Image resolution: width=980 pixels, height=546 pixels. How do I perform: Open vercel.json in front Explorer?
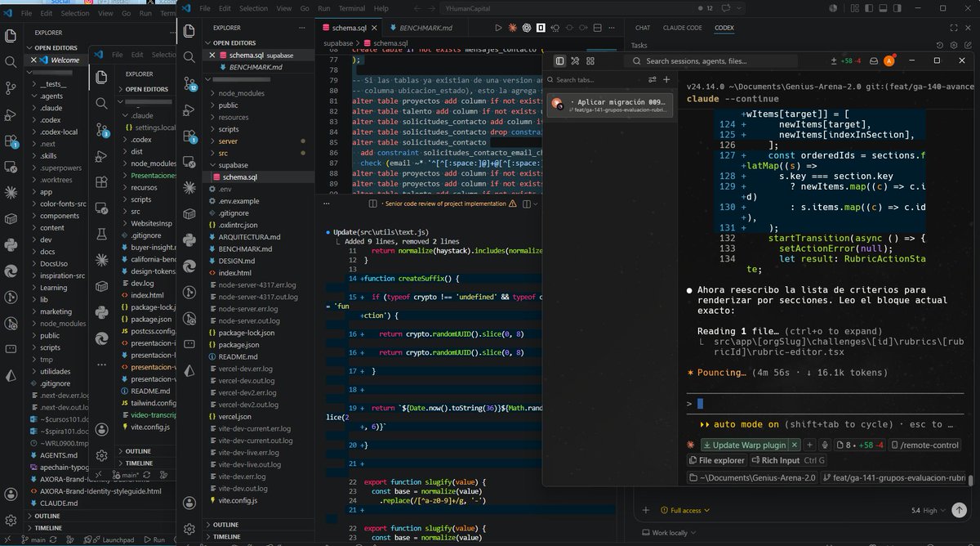234,416
